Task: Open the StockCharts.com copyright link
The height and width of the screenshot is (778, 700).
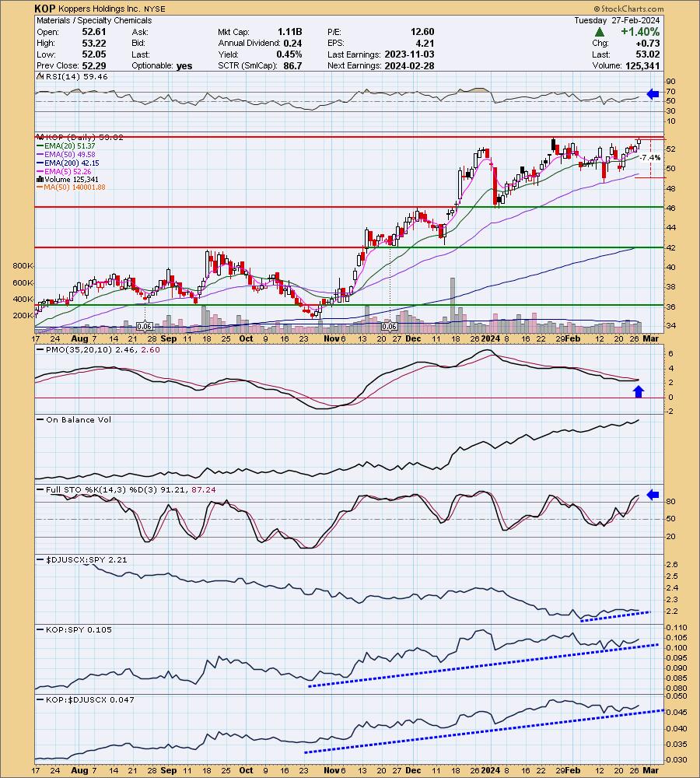Action: [x=628, y=9]
